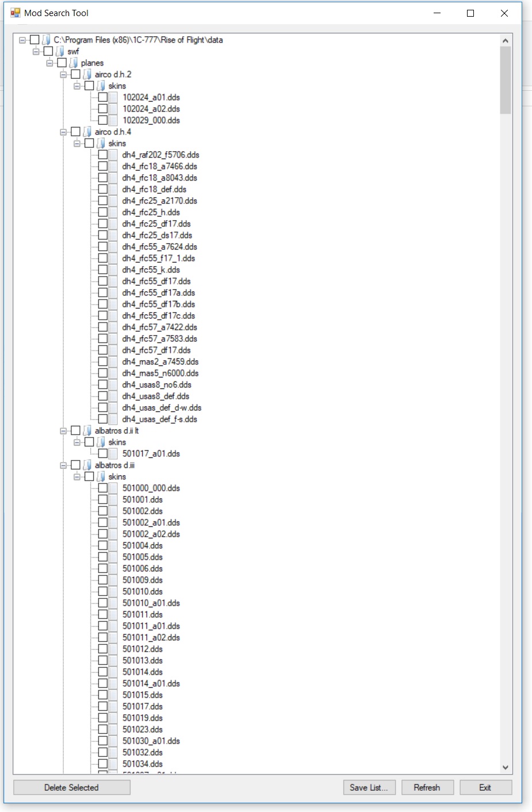This screenshot has width=532, height=812.
Task: Click the Mod Search Tool title bar icon
Action: [16, 13]
